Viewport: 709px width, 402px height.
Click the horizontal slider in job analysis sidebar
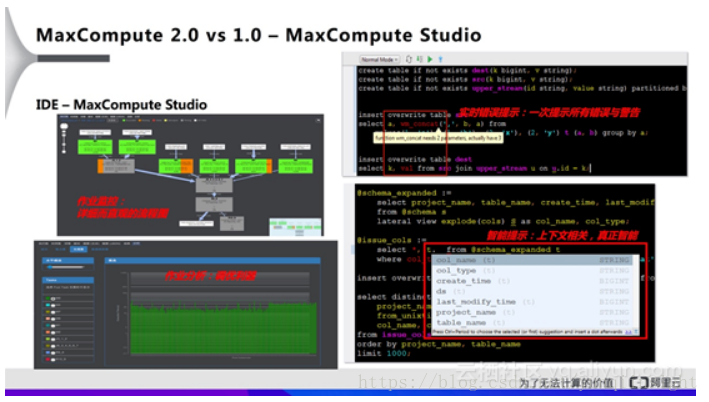(x=67, y=267)
